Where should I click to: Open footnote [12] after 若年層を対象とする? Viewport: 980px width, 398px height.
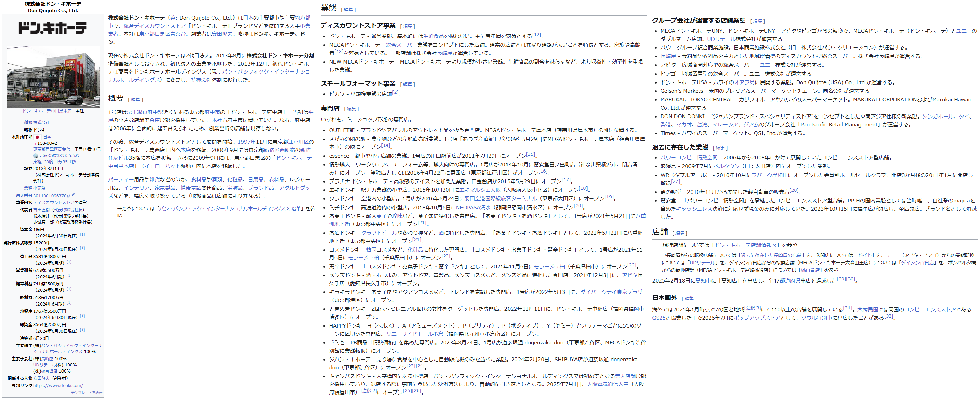click(x=536, y=35)
